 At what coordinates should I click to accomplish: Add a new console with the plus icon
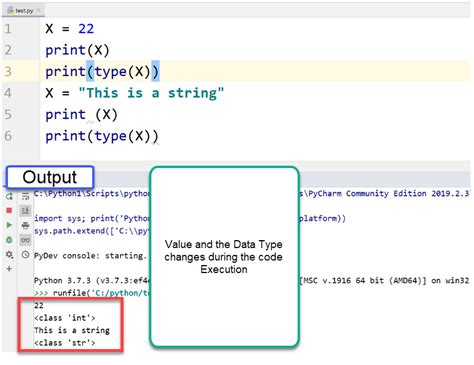pos(9,269)
